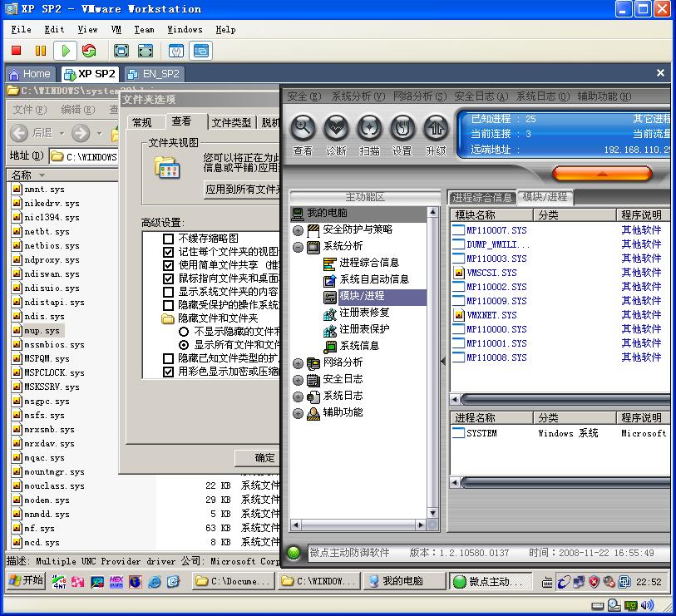Click the yellow Suspend VM toolbar icon
This screenshot has width=676, height=616.
(x=41, y=51)
